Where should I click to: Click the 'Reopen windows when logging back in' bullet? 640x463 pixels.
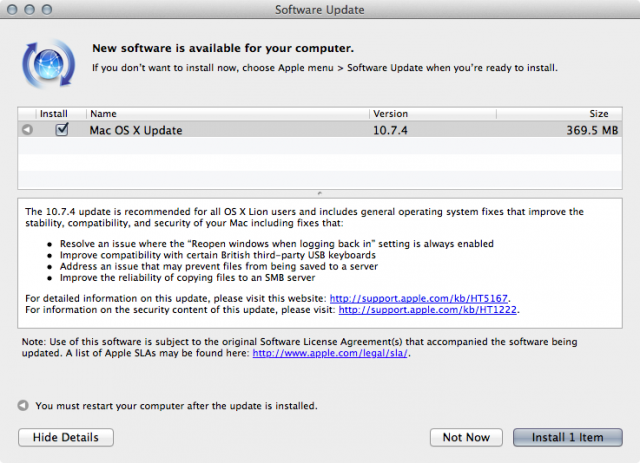277,244
